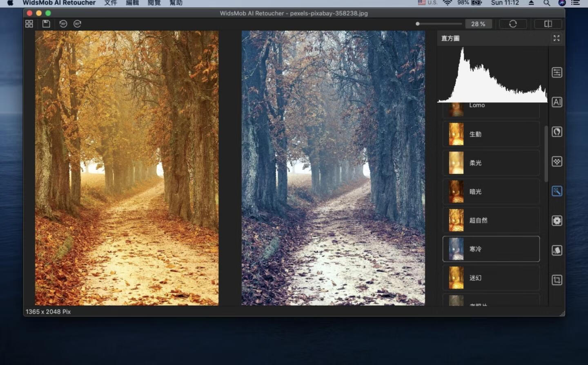Click the reset refresh button in toolbar

tap(513, 24)
